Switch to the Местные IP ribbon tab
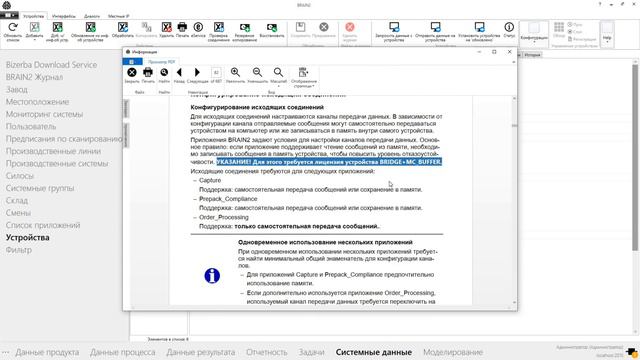This screenshot has width=640, height=360. pos(118,16)
